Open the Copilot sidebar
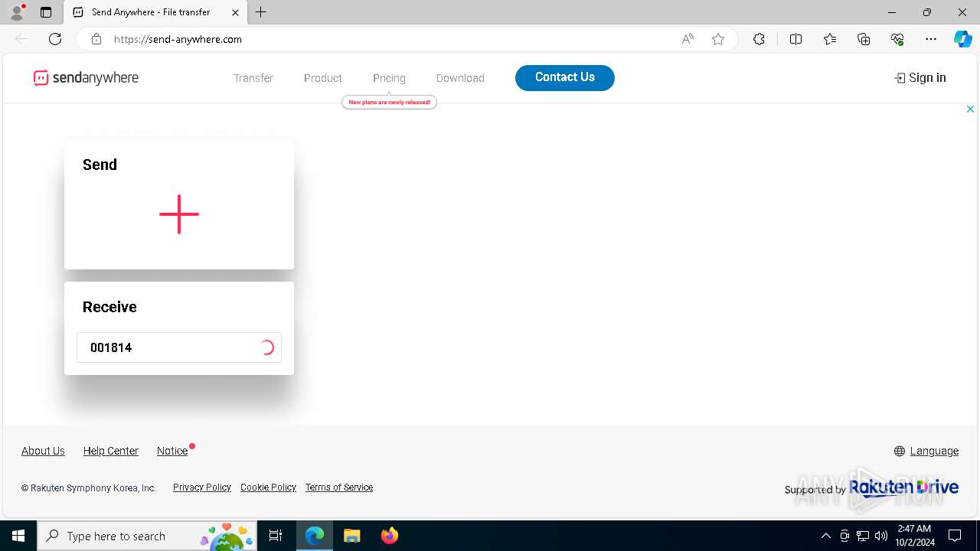 [962, 39]
